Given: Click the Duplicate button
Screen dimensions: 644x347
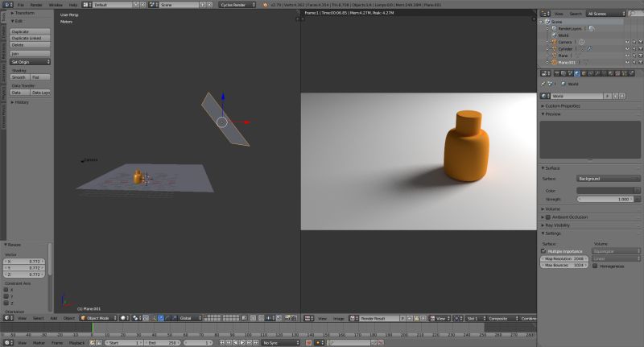Looking at the screenshot, I should click(x=30, y=31).
